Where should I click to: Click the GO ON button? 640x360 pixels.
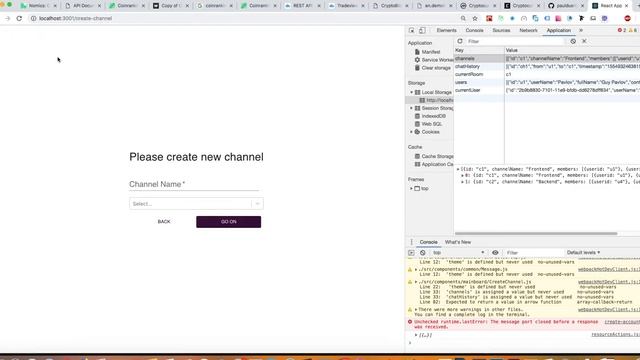point(229,222)
